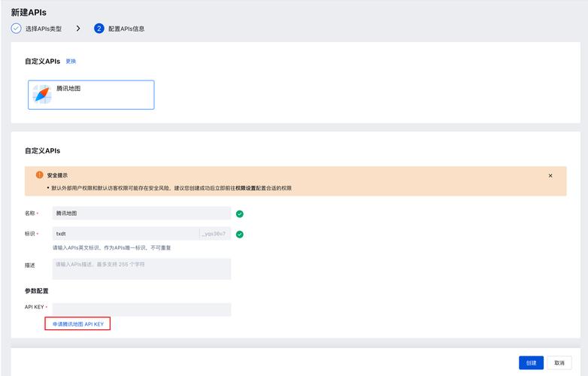Dismiss the 安全提示 security banner

pyautogui.click(x=550, y=175)
